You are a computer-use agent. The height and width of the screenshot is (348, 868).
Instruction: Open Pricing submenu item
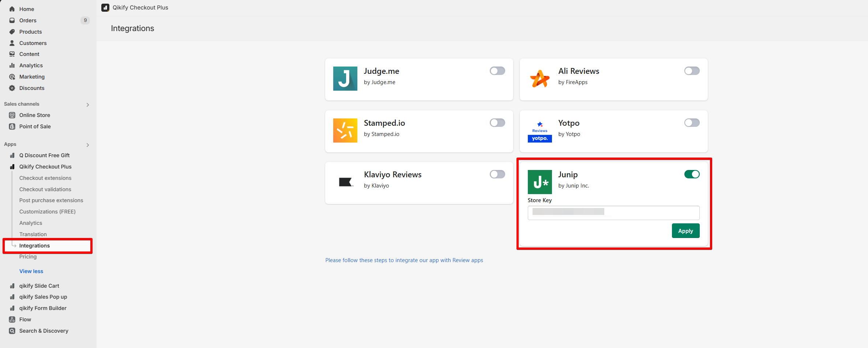click(x=28, y=257)
